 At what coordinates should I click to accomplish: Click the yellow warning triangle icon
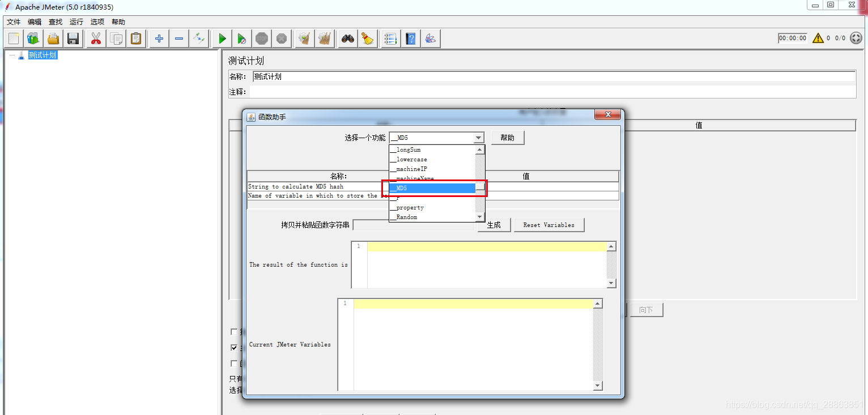[818, 38]
